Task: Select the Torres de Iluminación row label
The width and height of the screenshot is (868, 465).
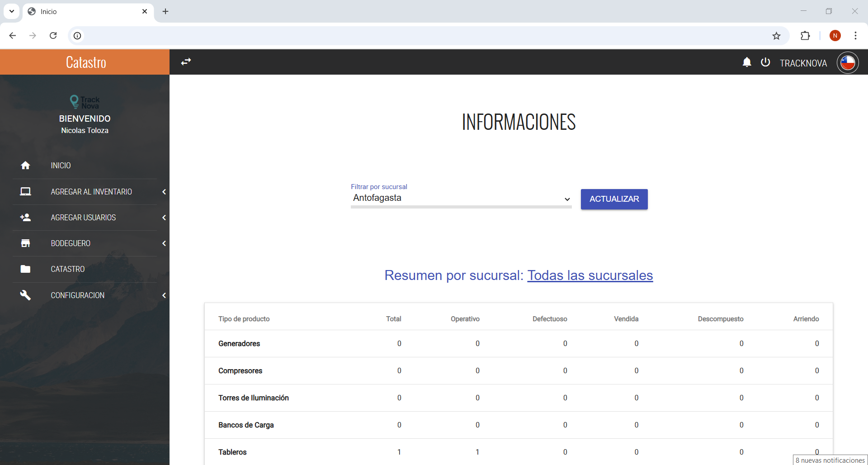Action: (x=253, y=398)
